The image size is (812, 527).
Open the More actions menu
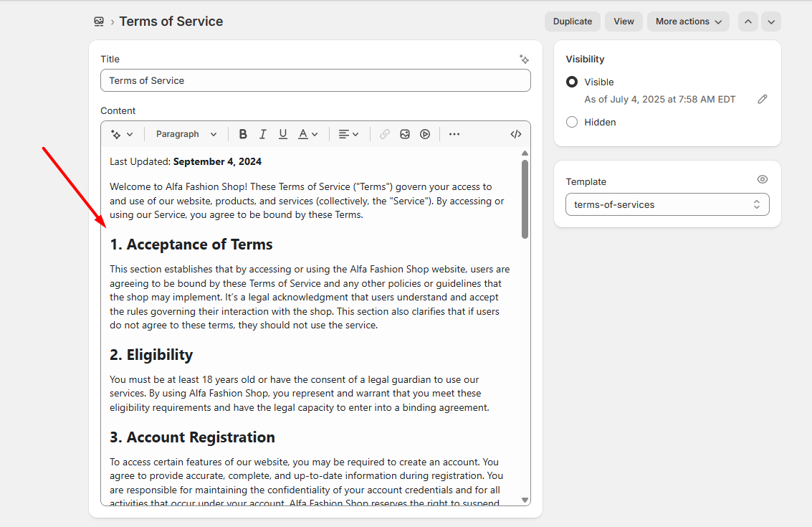(688, 22)
